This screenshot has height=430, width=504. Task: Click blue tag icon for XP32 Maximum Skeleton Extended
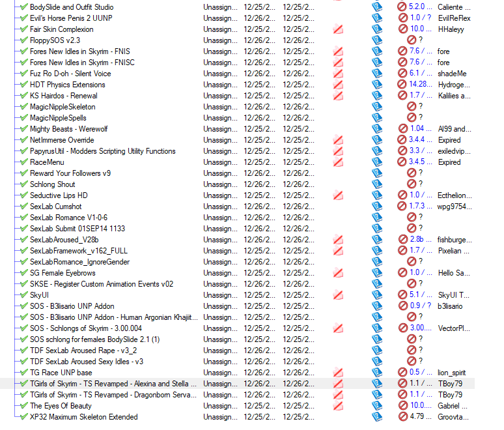pyautogui.click(x=377, y=417)
